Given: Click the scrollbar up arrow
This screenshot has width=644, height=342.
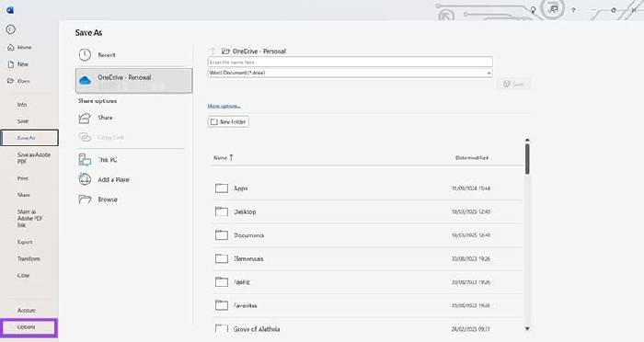Looking at the screenshot, I should pyautogui.click(x=527, y=141).
